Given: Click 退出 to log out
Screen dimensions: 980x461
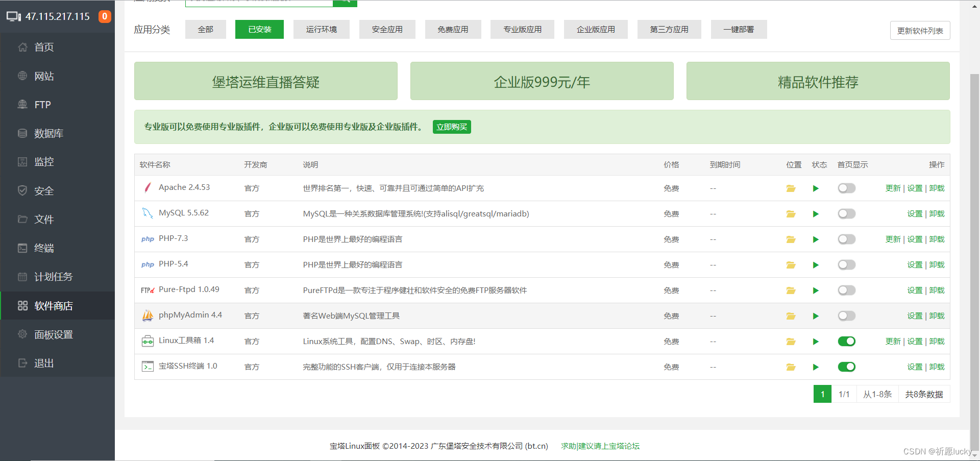Looking at the screenshot, I should pyautogui.click(x=57, y=363).
